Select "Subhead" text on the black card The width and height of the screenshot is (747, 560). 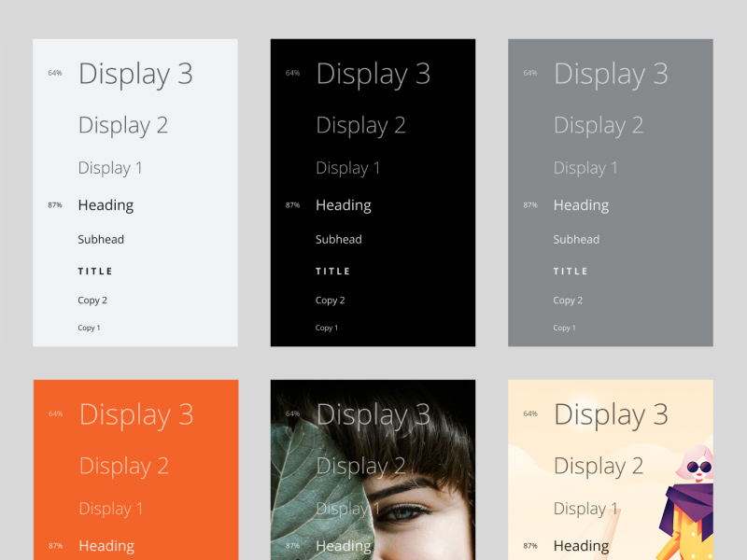[x=338, y=239]
